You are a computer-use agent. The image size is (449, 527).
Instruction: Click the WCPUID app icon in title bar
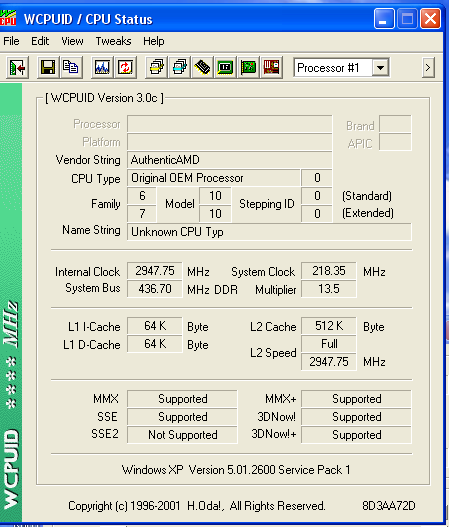(x=8, y=18)
